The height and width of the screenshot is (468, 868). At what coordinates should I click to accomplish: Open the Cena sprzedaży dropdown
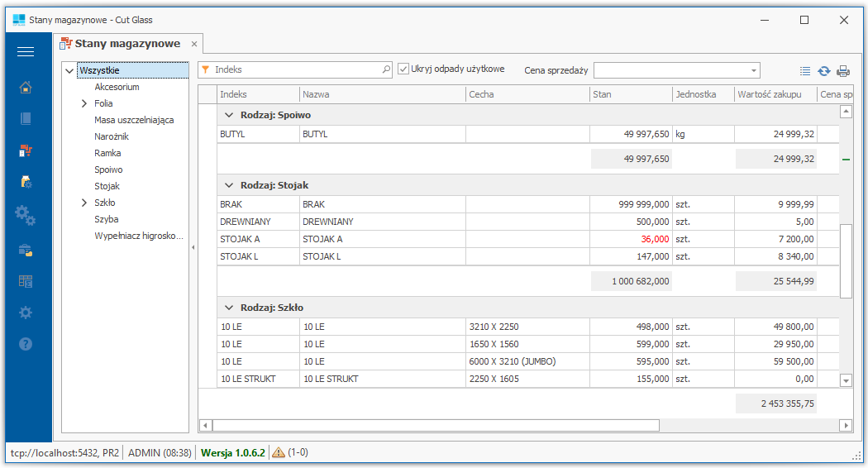point(676,70)
